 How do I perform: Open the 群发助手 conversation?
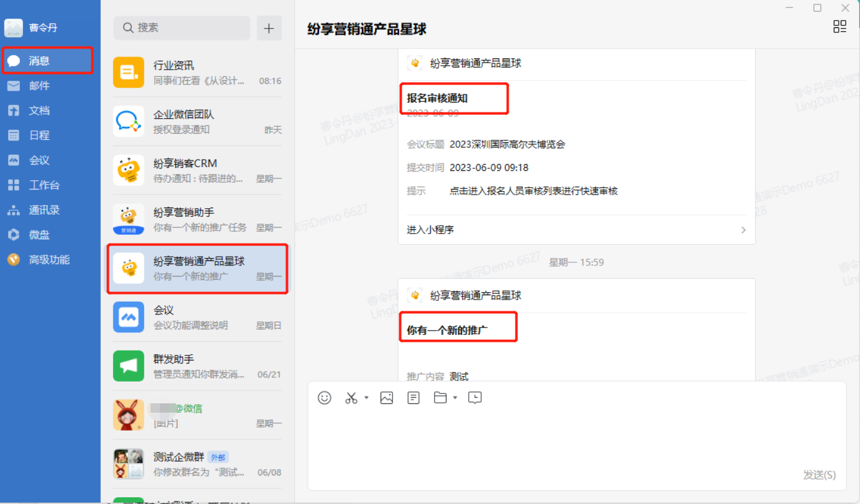(x=197, y=367)
